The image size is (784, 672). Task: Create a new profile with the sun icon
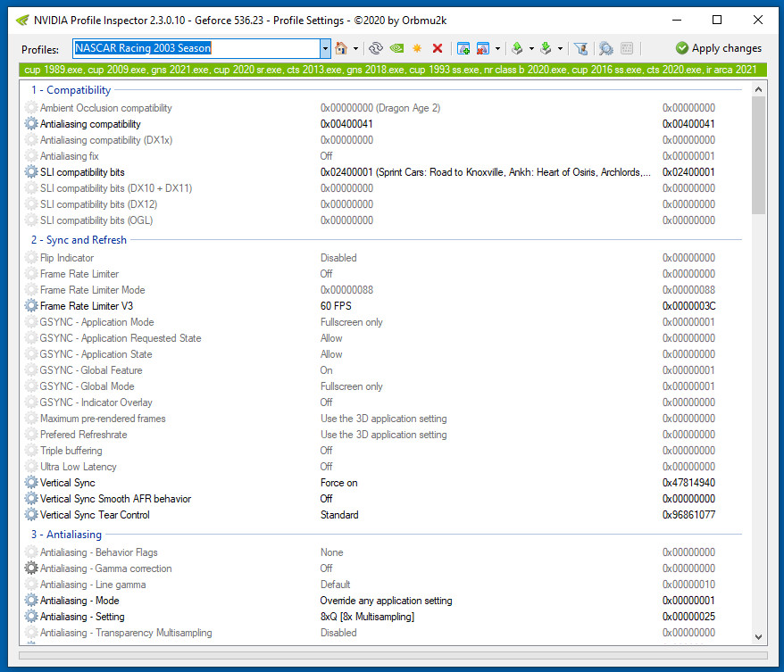[x=417, y=48]
